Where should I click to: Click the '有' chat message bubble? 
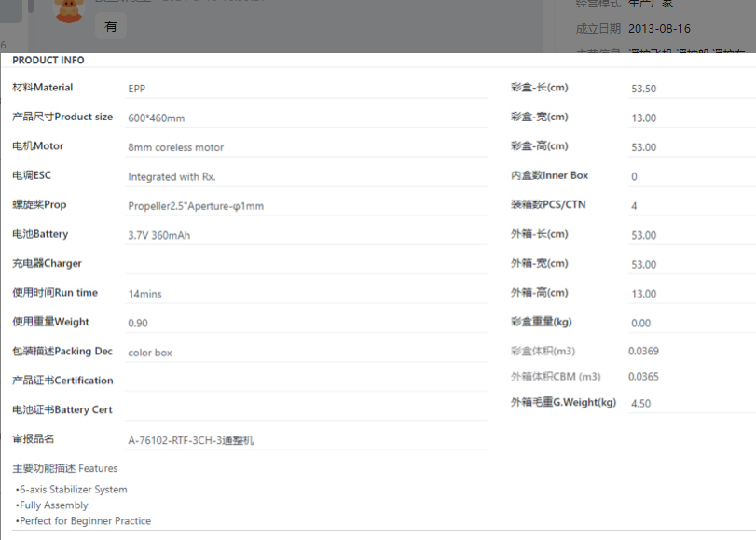[111, 27]
